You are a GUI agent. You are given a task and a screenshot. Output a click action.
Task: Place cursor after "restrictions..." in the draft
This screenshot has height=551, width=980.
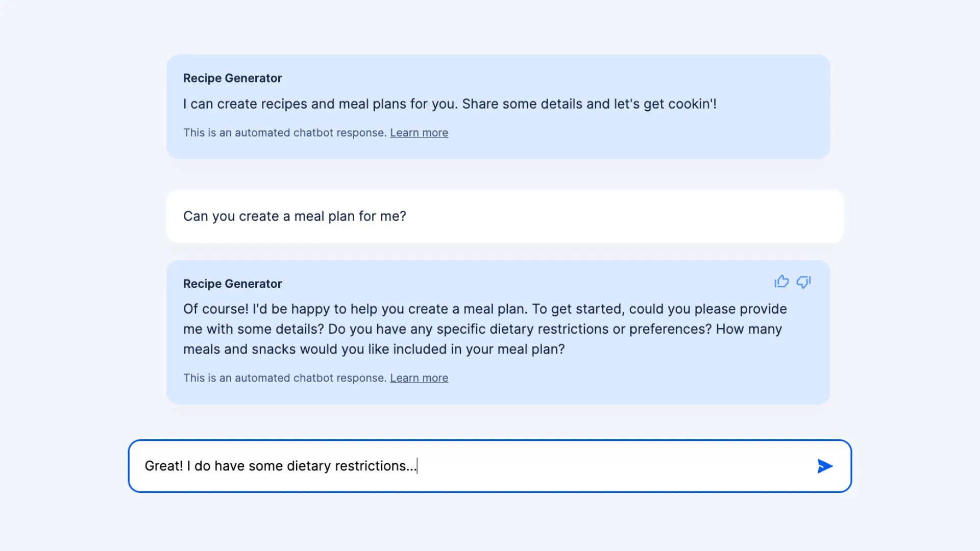coord(417,466)
